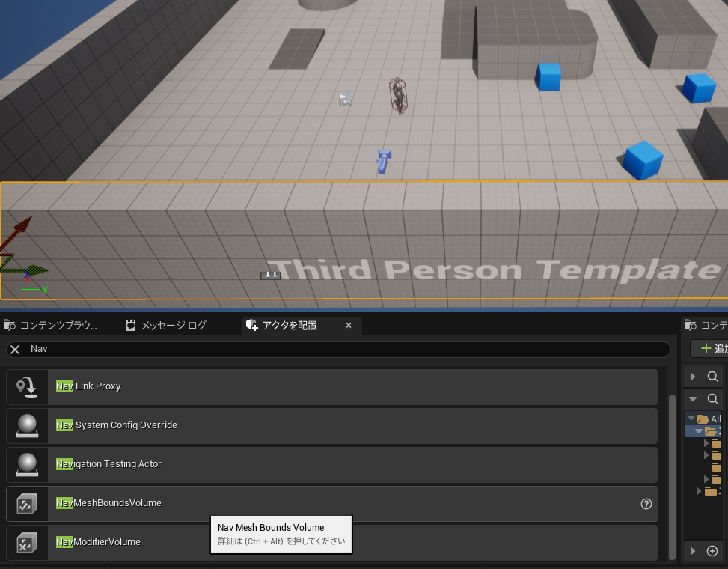This screenshot has width=728, height=569.
Task: Click the search icon beside the collapsed arrow
Action: tap(713, 377)
